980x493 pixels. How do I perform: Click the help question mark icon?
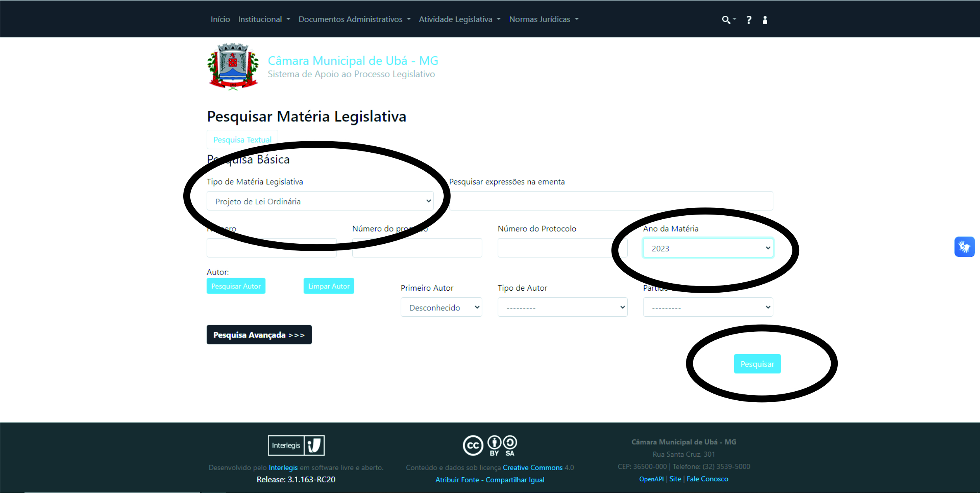(748, 19)
